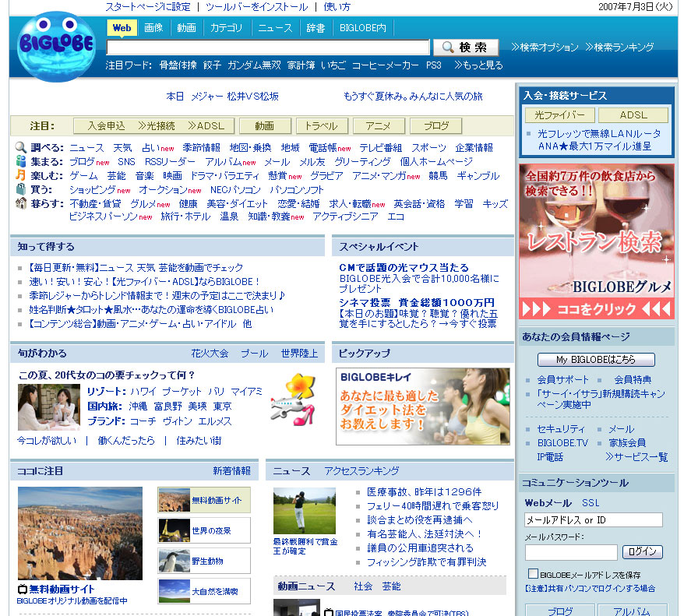The image size is (691, 616).
Task: Open the 花火大会 link
Action: pyautogui.click(x=210, y=354)
